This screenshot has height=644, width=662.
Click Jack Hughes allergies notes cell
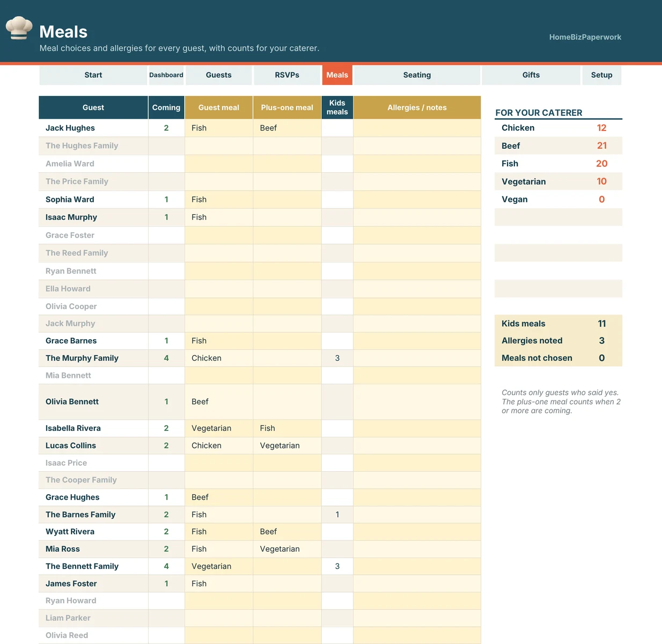coord(417,128)
